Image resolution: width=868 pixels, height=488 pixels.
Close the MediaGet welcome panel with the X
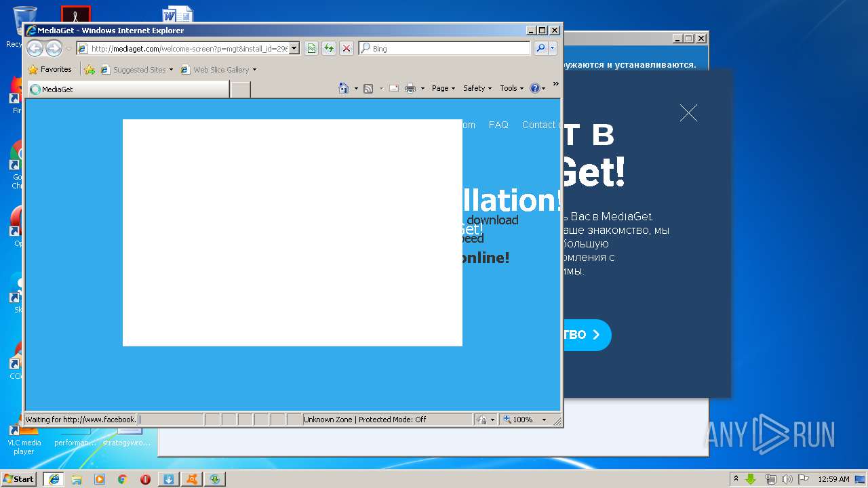coord(688,113)
